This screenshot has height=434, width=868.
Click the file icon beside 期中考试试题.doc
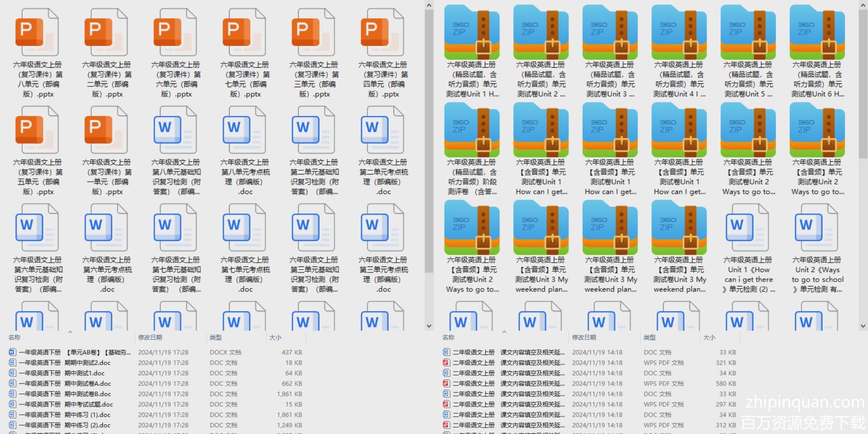12,404
